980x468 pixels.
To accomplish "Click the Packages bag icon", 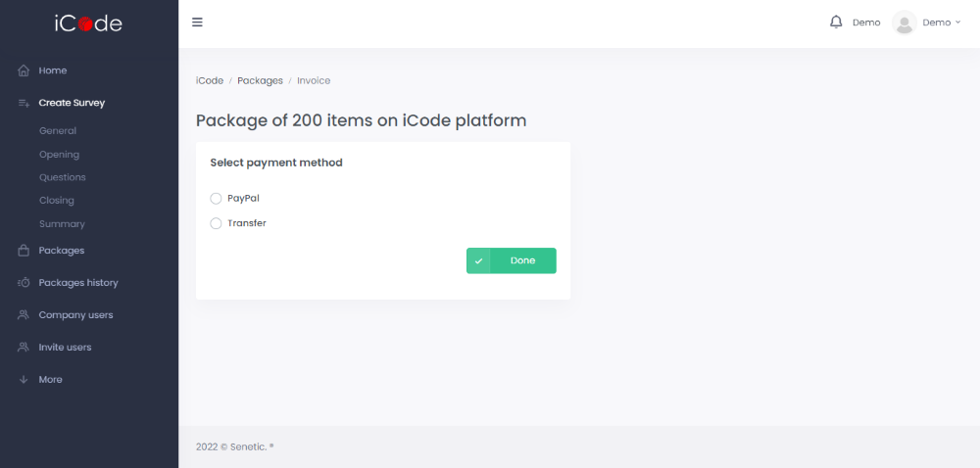I will point(24,251).
